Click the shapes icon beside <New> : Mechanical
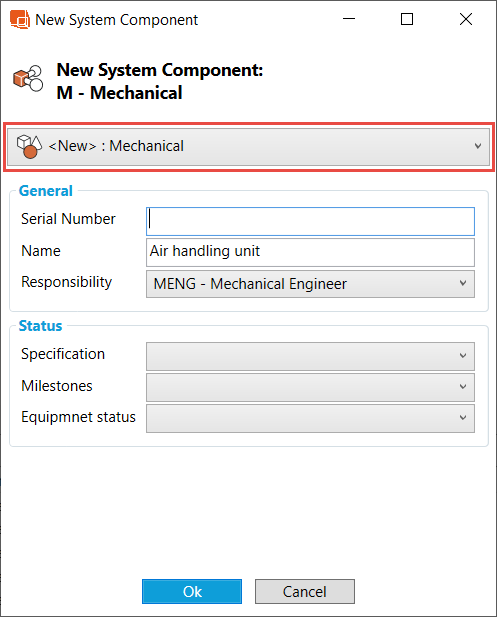The width and height of the screenshot is (497, 617). (x=29, y=146)
